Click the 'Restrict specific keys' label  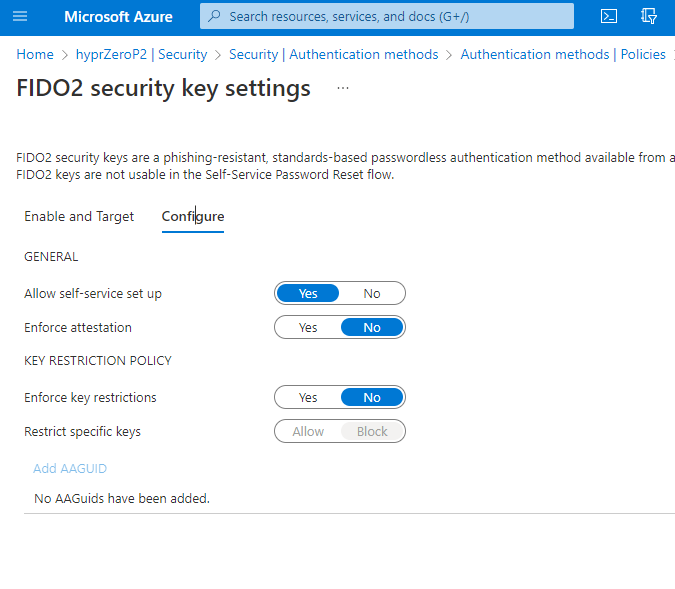click(x=82, y=431)
